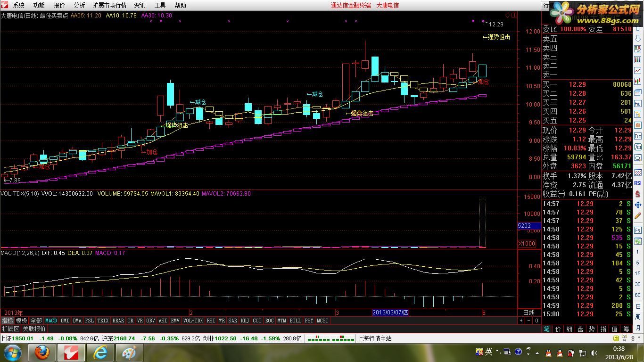Select the blue four-way move arrows icon
Image resolution: width=644 pixels, height=362 pixels.
tap(638, 205)
